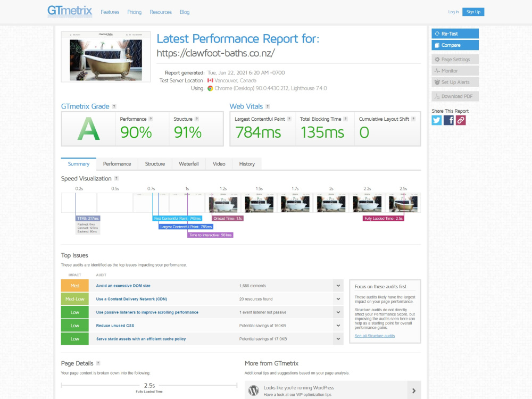This screenshot has width=532, height=399.
Task: Open Resources in top navigation
Action: click(x=161, y=12)
